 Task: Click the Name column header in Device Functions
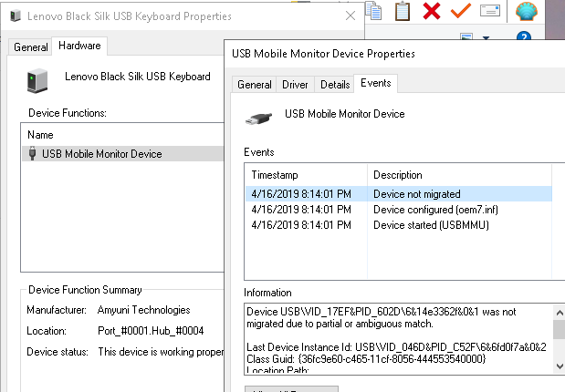(x=122, y=135)
